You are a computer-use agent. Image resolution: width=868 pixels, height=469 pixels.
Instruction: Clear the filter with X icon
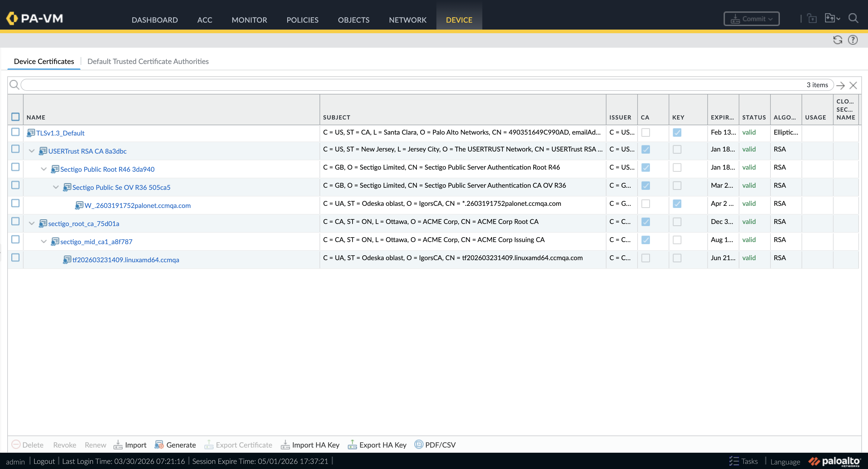tap(853, 85)
